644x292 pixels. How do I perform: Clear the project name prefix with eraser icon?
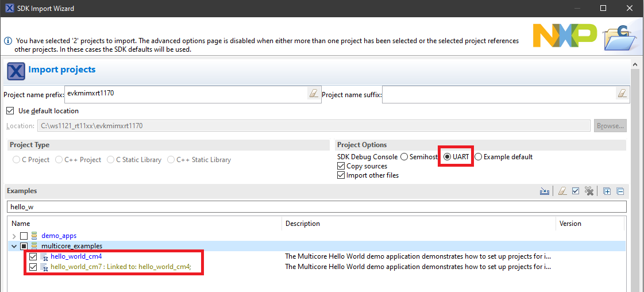[x=313, y=94]
